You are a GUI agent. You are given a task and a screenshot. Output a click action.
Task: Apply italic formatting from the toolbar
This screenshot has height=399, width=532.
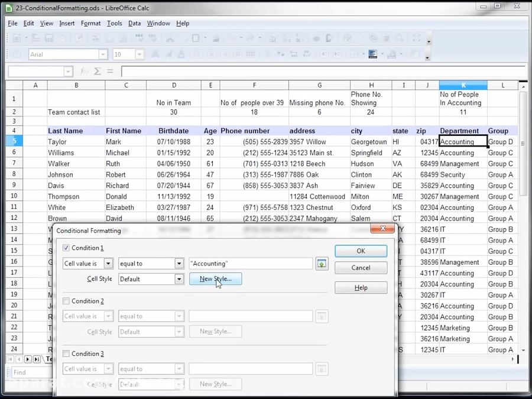[x=167, y=53]
